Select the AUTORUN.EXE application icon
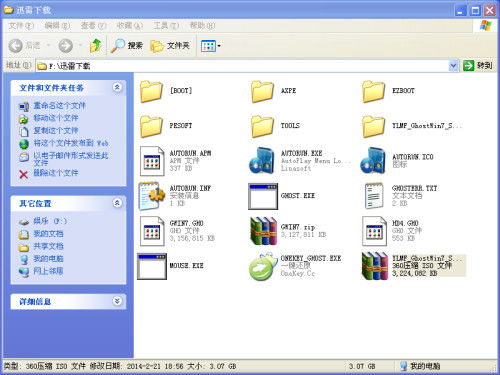Image resolution: width=500 pixels, height=375 pixels. [262, 161]
